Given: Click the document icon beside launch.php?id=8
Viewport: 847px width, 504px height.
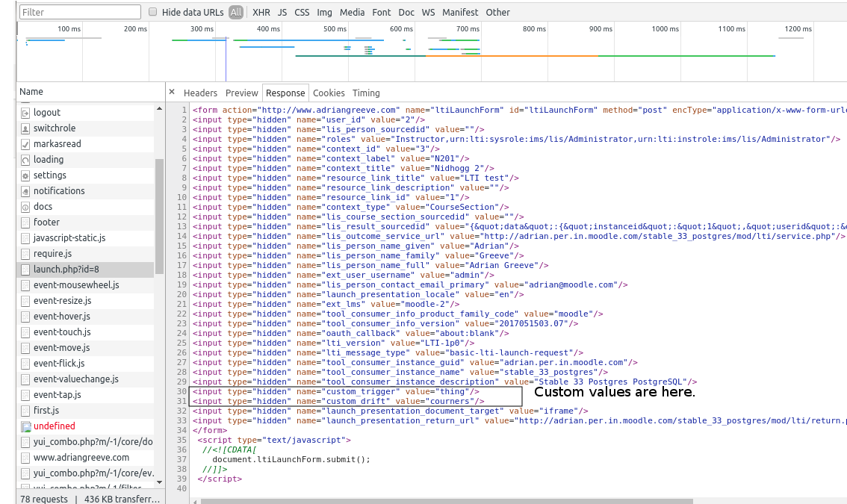Looking at the screenshot, I should 25,270.
